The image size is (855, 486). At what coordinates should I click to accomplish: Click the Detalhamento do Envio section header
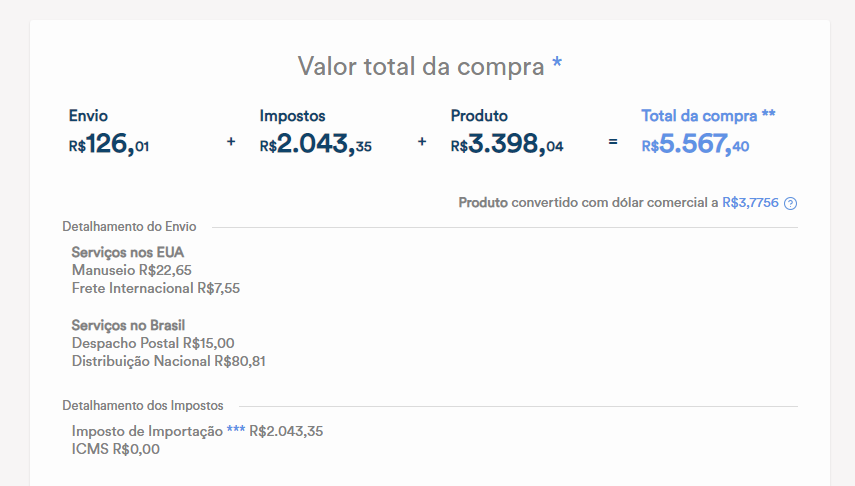129,227
